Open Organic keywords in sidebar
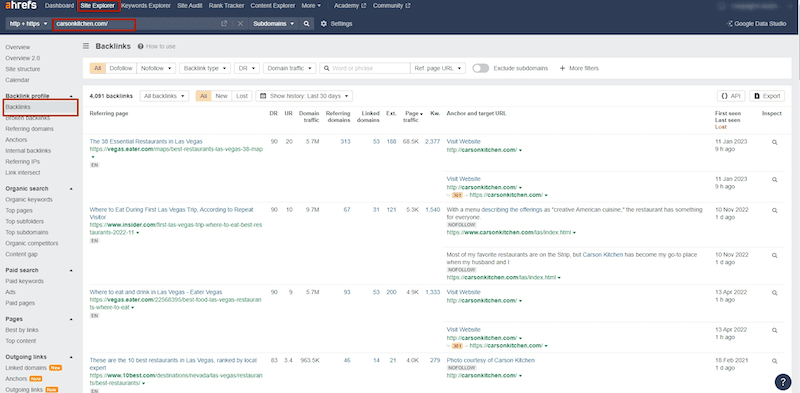Image resolution: width=800 pixels, height=393 pixels. [x=29, y=200]
